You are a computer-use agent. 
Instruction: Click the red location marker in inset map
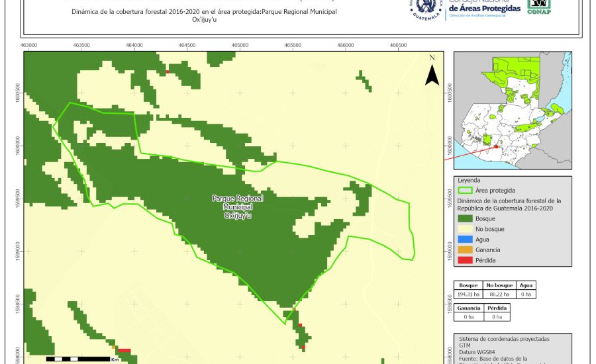(497, 147)
